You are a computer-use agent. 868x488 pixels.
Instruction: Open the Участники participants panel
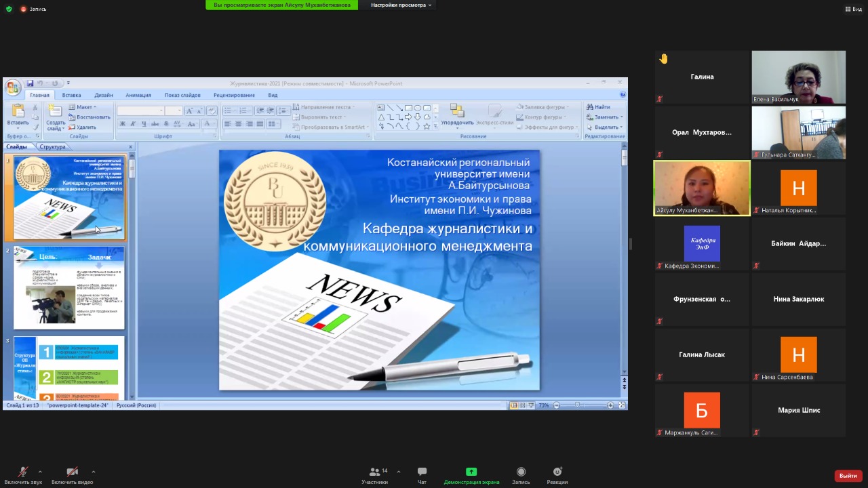[x=374, y=475]
